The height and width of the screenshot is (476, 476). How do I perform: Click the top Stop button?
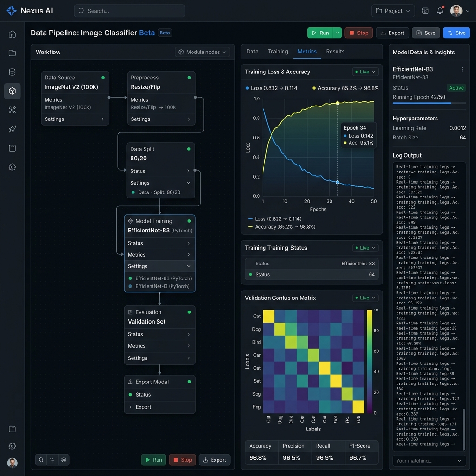(x=358, y=33)
